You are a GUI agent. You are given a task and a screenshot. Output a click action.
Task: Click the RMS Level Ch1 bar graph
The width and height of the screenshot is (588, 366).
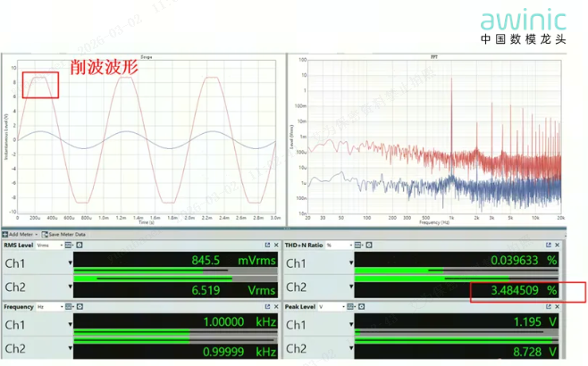[x=175, y=270]
